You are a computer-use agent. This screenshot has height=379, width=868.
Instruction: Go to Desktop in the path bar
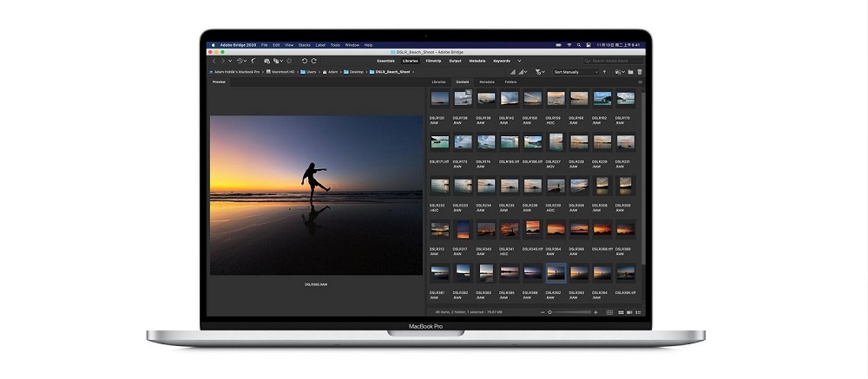[x=354, y=72]
